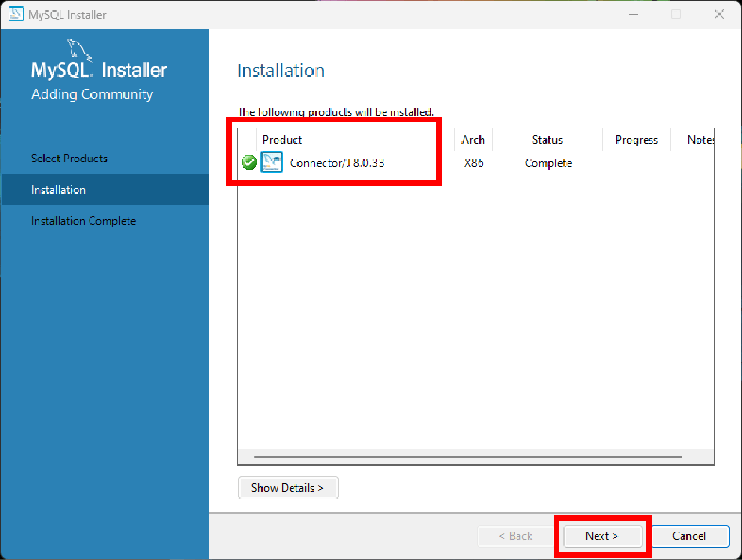The height and width of the screenshot is (560, 742).
Task: Expand Show Details
Action: (288, 488)
